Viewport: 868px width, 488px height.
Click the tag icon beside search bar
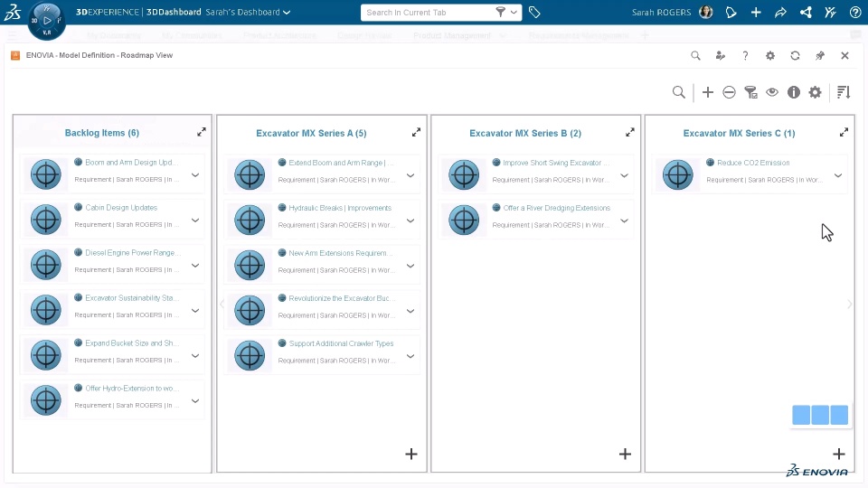click(x=534, y=12)
